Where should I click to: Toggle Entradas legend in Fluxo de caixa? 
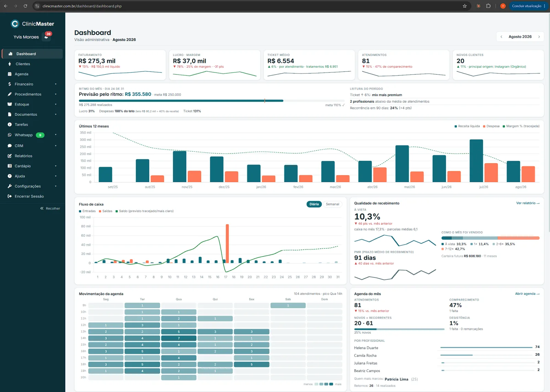(x=87, y=211)
